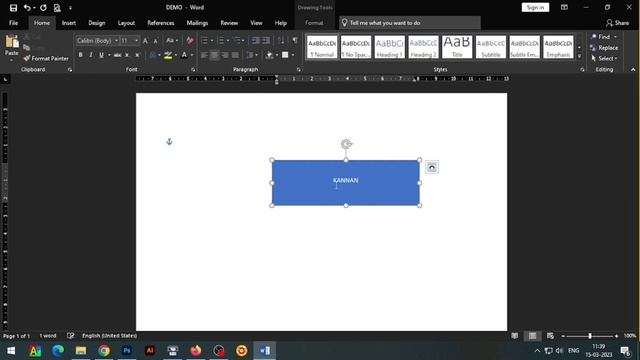Toggle Bold formatting
Image resolution: width=640 pixels, height=360 pixels.
(80, 55)
